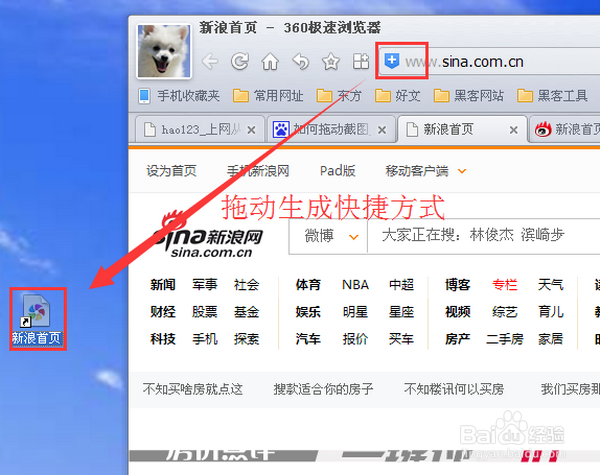This screenshot has height=475, width=600.
Task: Open the 黑客工具 bookmark folder
Action: [x=552, y=95]
